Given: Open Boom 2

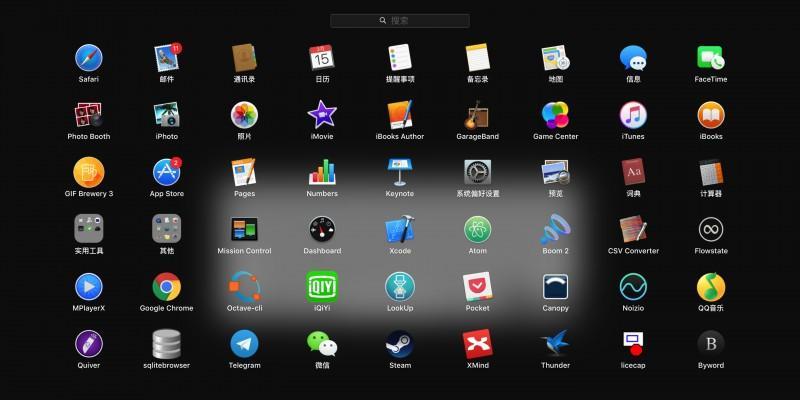Looking at the screenshot, I should click(556, 229).
